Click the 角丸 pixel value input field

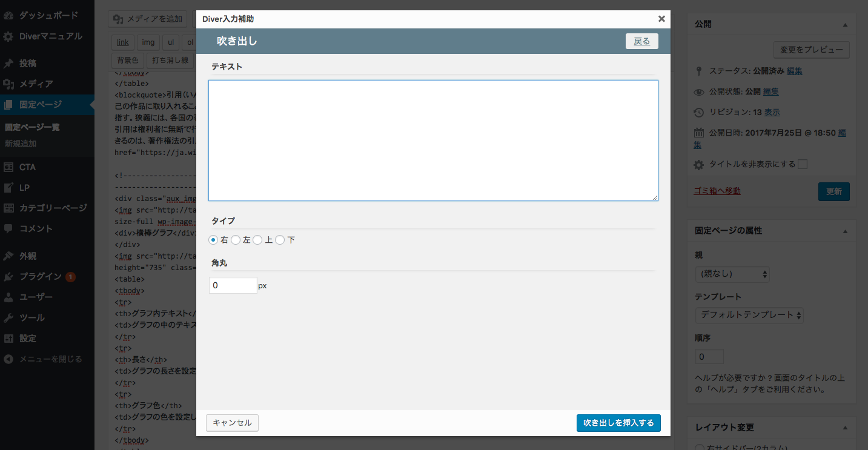[233, 285]
